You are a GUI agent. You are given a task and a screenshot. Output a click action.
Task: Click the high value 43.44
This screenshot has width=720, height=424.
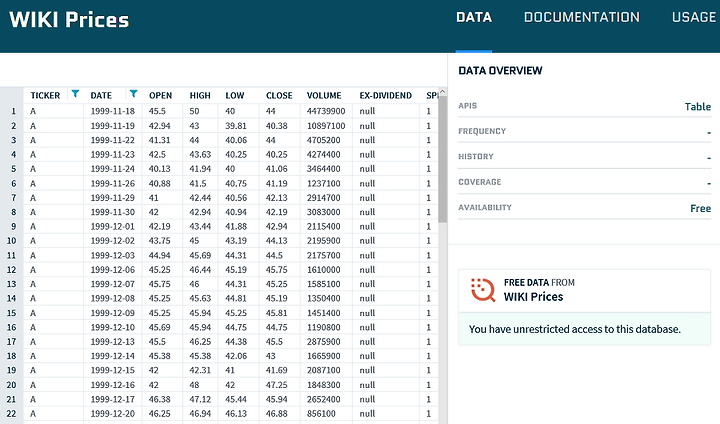click(x=200, y=226)
